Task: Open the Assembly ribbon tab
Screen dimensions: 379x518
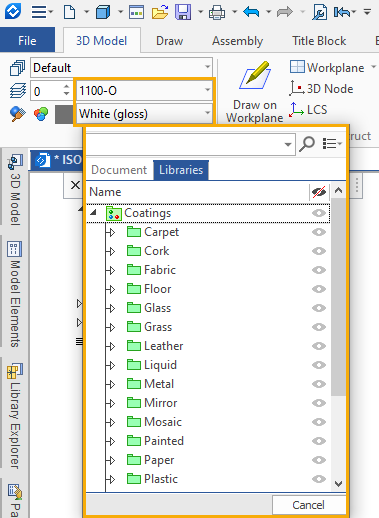Action: pos(238,41)
